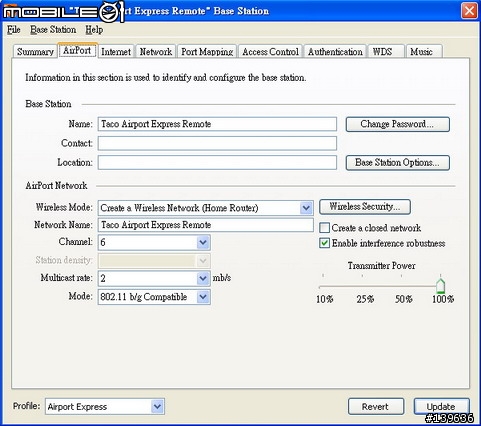Expand the Profile dropdown
Screen dimensions: 481x426
point(157,407)
